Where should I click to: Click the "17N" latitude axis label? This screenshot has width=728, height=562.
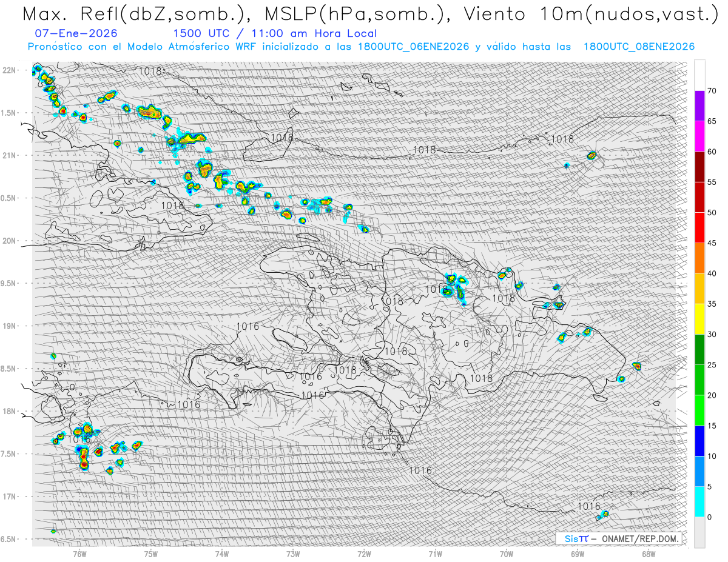10,497
